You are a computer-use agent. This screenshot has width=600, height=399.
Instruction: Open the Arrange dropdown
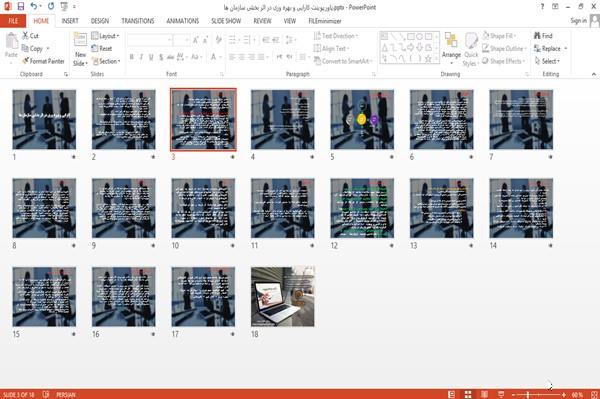[x=451, y=49]
